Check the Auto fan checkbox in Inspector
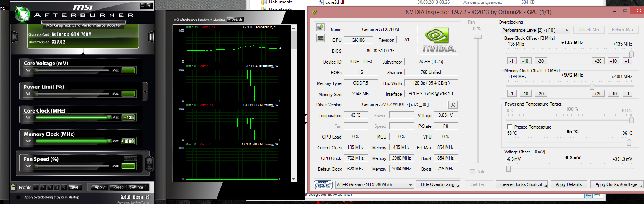 click(473, 172)
